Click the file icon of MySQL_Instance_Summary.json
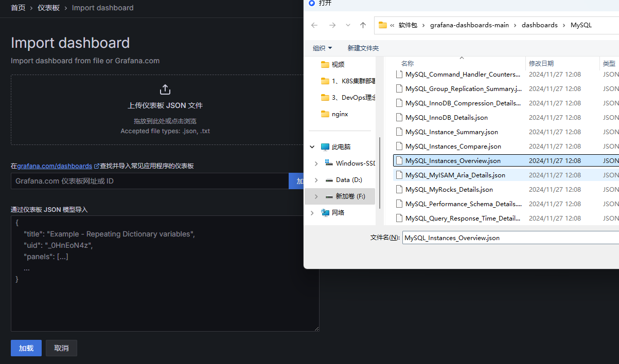Viewport: 619px width, 364px height. pyautogui.click(x=399, y=132)
